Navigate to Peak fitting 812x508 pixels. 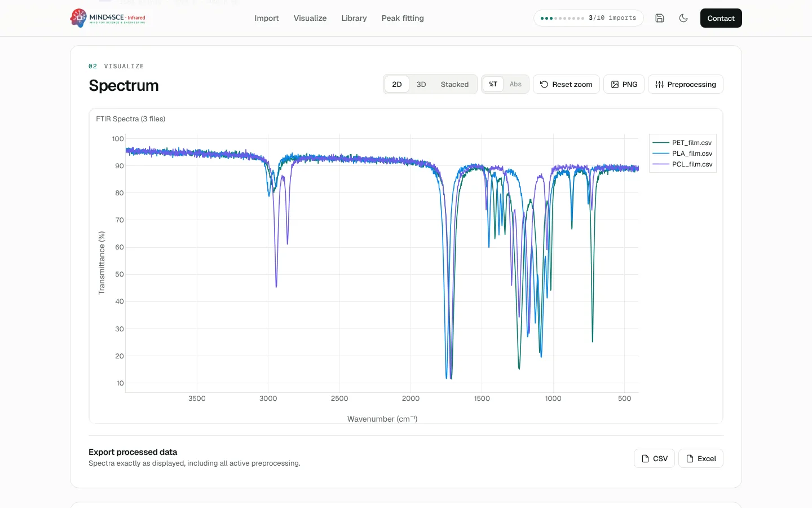tap(403, 18)
